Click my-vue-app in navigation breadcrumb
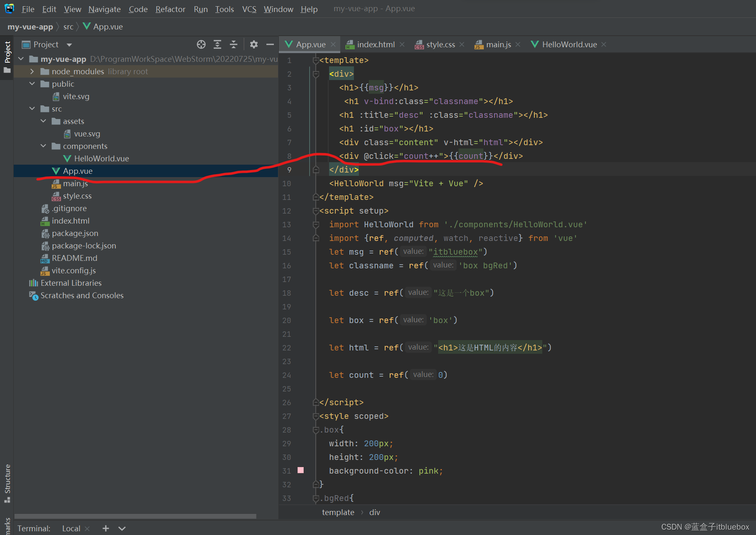756x535 pixels. click(x=30, y=27)
